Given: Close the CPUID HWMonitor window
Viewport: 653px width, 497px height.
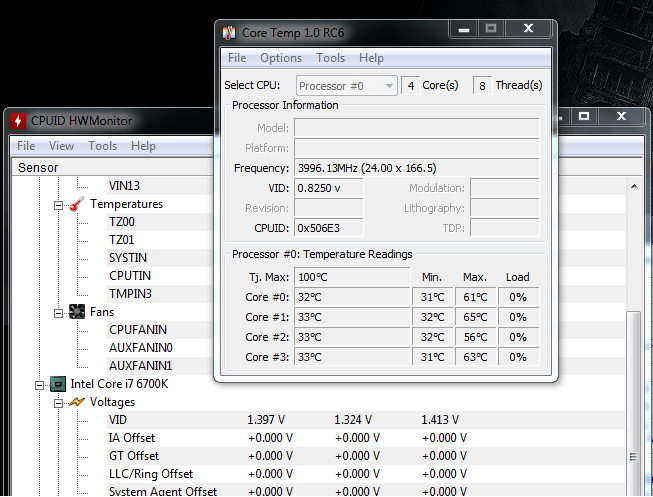Looking at the screenshot, I should pyautogui.click(x=621, y=116).
